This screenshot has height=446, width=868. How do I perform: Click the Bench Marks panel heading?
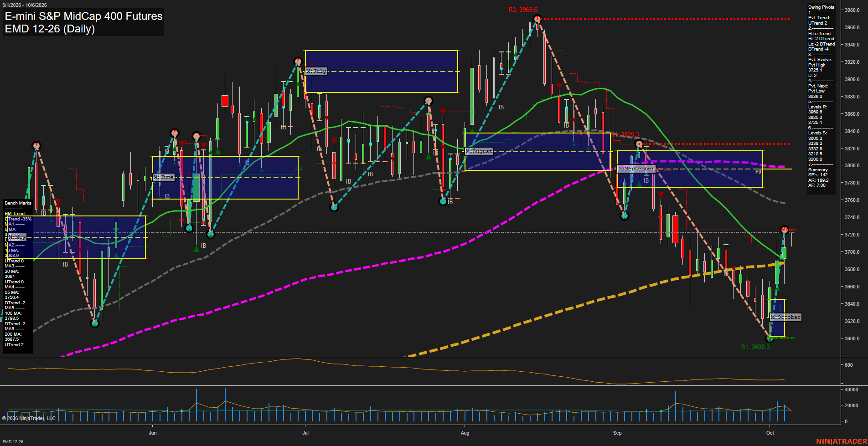18,203
